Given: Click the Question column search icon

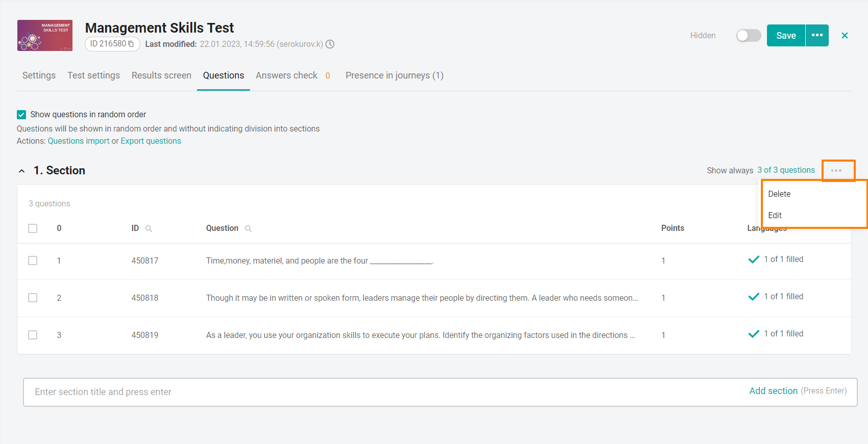Looking at the screenshot, I should click(248, 229).
